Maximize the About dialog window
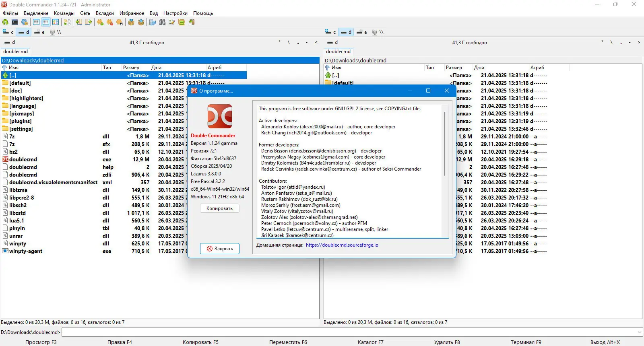This screenshot has width=644, height=346. click(x=428, y=91)
